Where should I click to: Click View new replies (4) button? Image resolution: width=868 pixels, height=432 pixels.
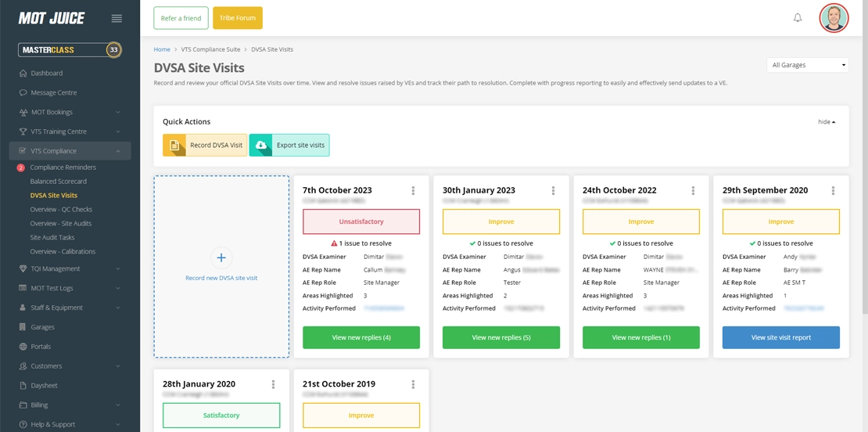pyautogui.click(x=361, y=337)
